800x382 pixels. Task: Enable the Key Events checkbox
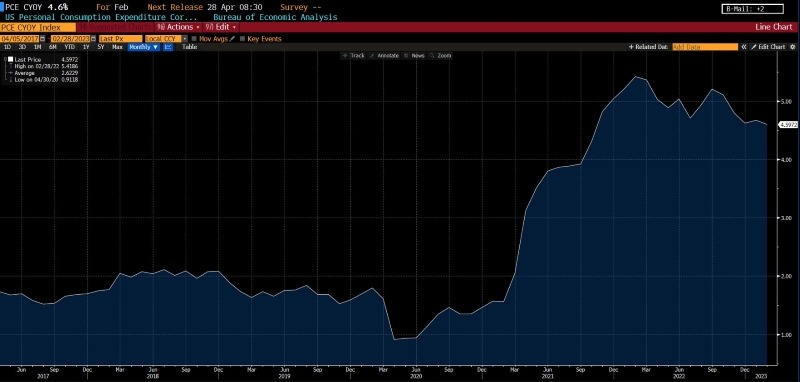(242, 39)
